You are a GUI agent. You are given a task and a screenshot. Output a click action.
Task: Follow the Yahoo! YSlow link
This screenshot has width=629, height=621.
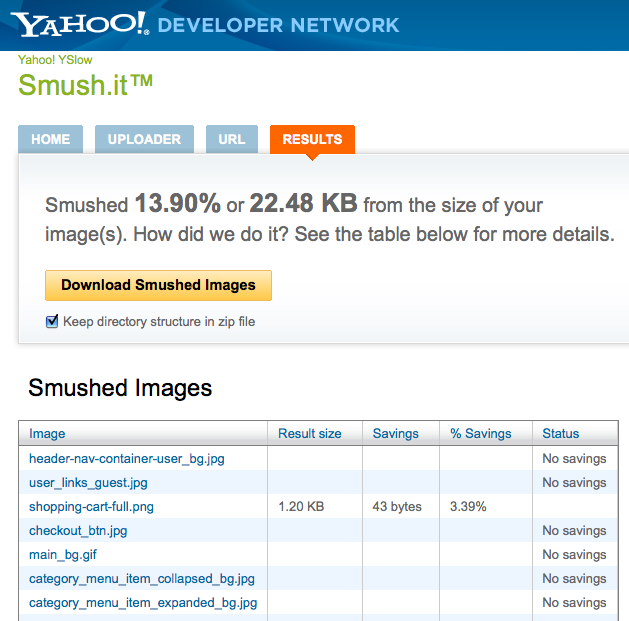(55, 60)
